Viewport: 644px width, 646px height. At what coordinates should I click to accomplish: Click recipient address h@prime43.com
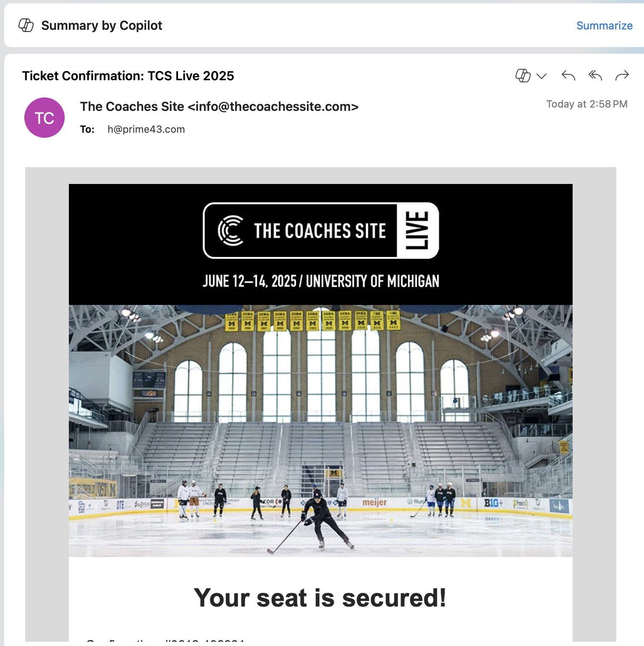tap(146, 129)
